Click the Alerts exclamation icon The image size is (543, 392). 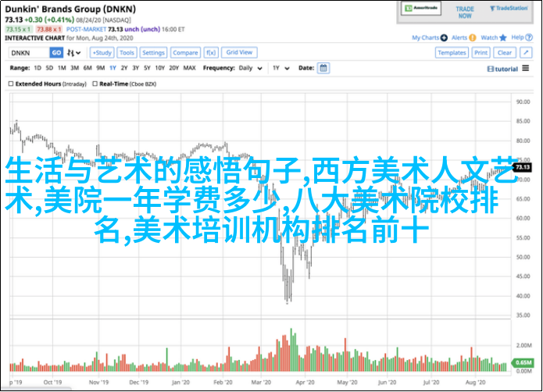point(473,37)
